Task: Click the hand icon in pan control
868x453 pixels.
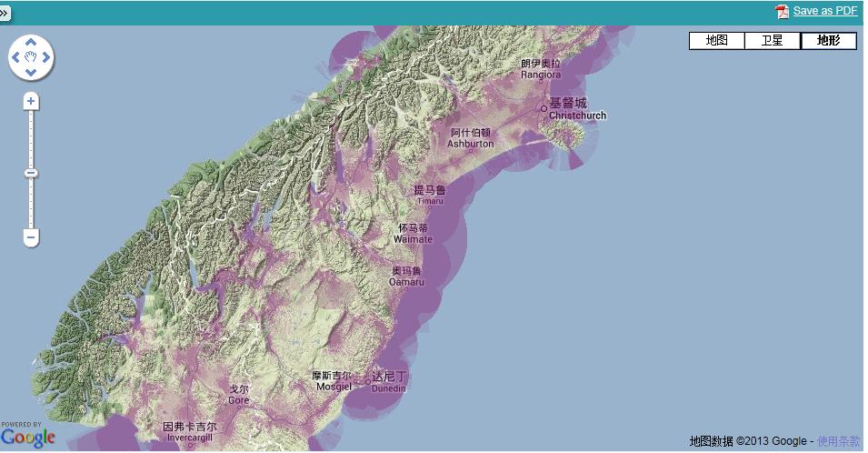Action: (31, 58)
